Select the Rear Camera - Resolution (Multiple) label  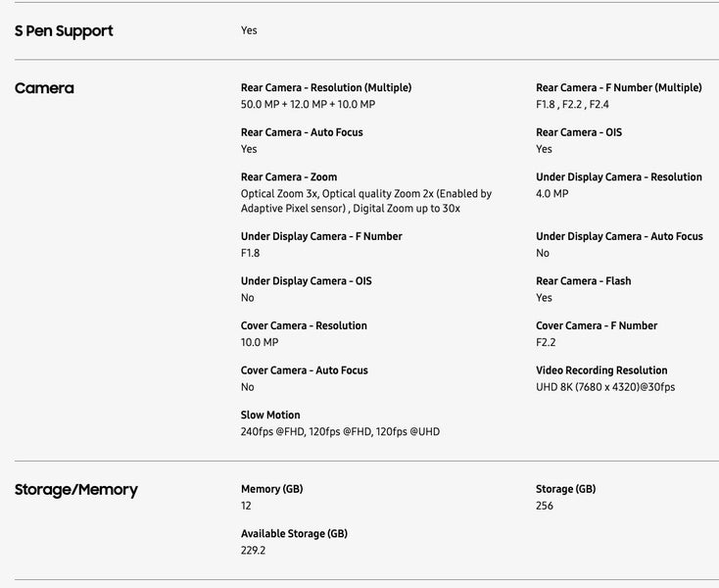325,88
